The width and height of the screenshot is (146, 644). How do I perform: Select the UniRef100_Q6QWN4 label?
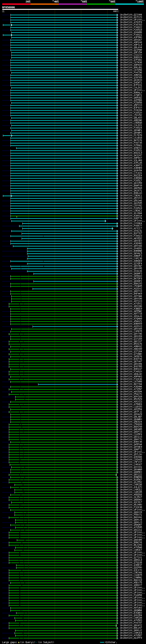[x=131, y=610]
